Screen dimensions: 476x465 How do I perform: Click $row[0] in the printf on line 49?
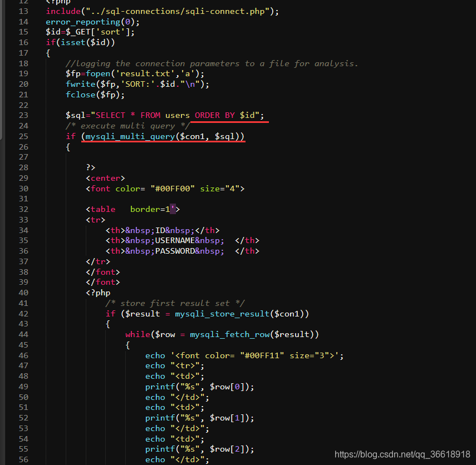(227, 387)
